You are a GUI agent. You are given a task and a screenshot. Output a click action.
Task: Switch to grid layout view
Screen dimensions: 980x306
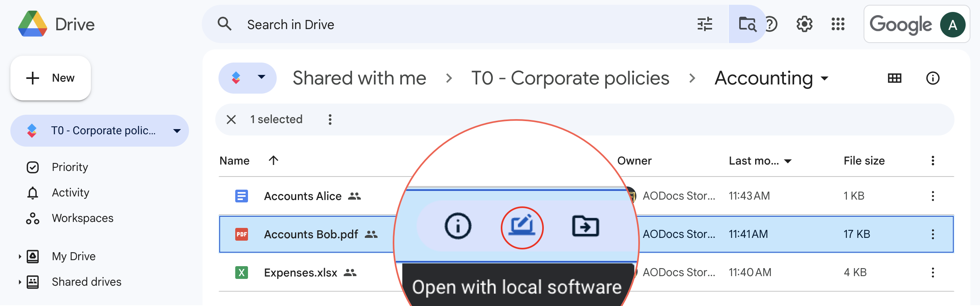point(894,78)
